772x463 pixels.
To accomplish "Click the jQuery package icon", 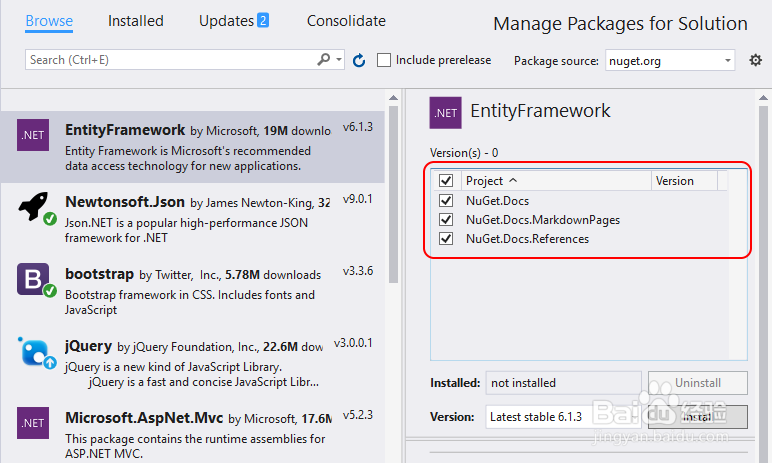I will [x=34, y=351].
